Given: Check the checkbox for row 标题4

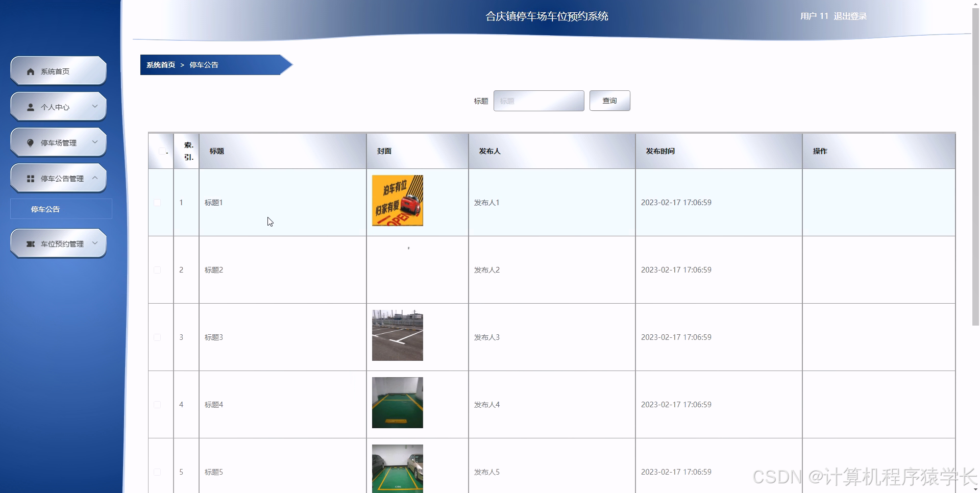Looking at the screenshot, I should pyautogui.click(x=157, y=405).
